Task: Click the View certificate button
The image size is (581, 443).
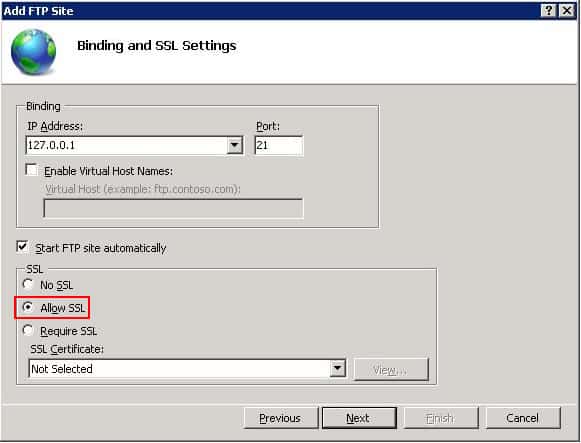Action: 391,369
